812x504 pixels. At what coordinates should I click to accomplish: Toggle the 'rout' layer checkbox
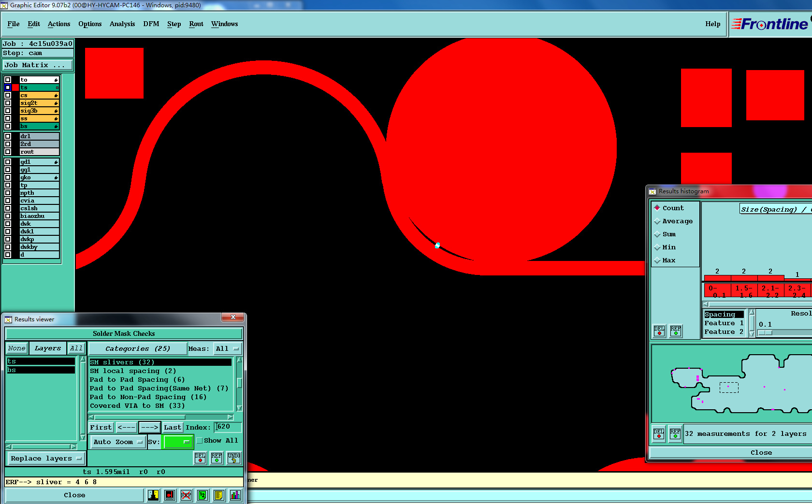[x=8, y=152]
